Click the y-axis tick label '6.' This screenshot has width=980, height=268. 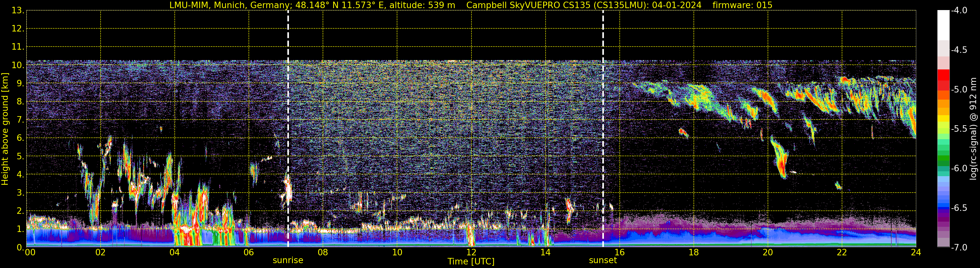[x=20, y=138]
